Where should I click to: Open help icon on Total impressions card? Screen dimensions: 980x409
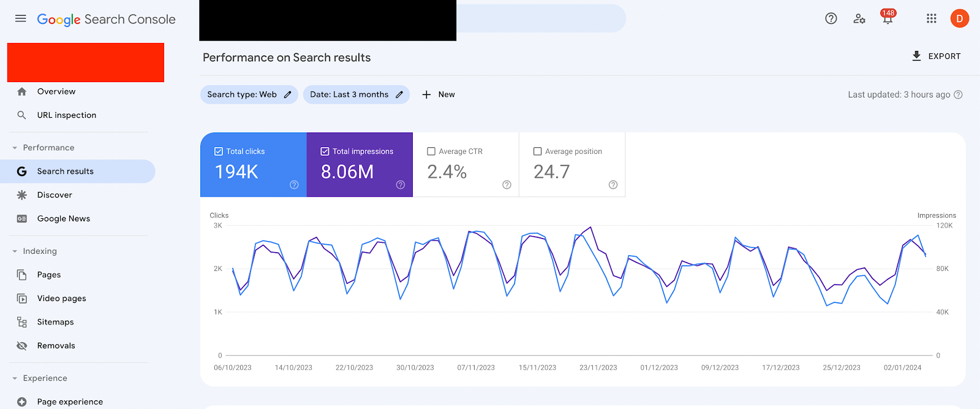401,185
